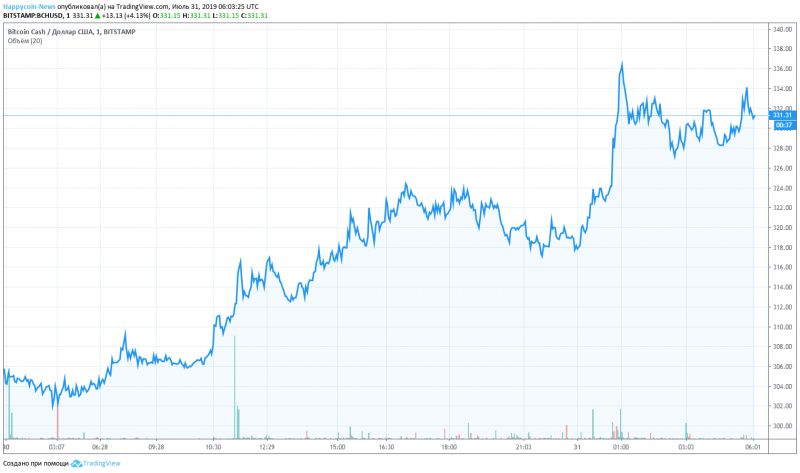Open the Happycoin-News author link
The width and height of the screenshot is (800, 473).
click(29, 6)
